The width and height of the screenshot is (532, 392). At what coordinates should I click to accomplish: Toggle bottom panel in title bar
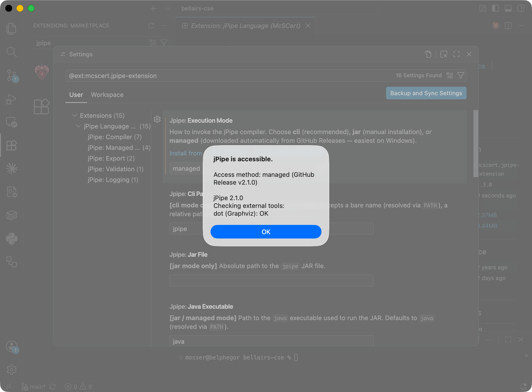pos(508,8)
